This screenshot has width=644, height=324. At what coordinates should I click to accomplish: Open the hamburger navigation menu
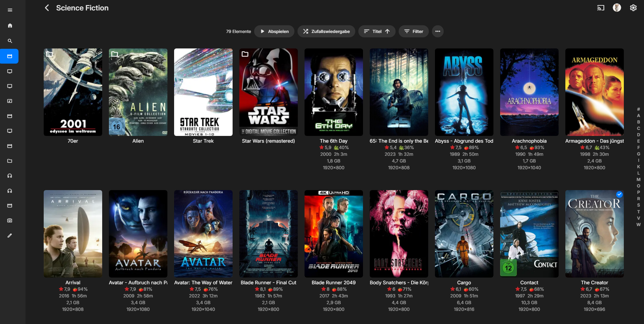click(x=10, y=10)
